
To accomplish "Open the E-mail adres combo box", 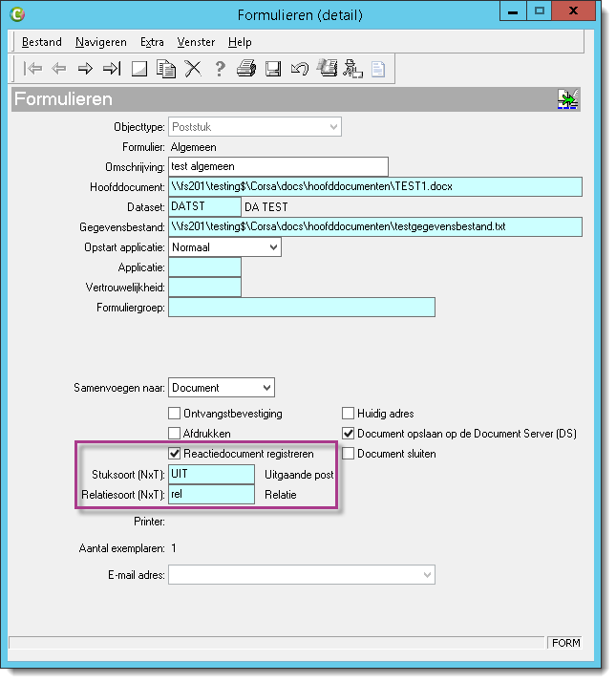I will [x=427, y=575].
